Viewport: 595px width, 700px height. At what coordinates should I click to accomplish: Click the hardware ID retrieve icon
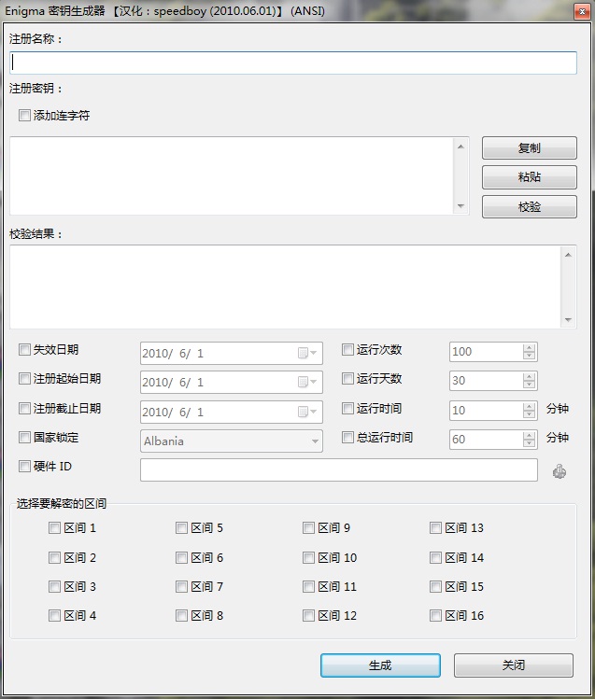pos(560,471)
